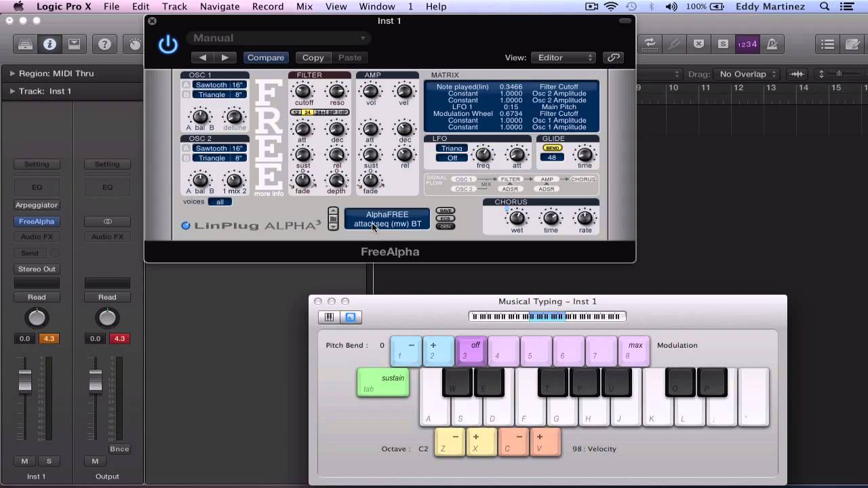Image resolution: width=868 pixels, height=488 pixels.
Task: Expand the Region: MIDI Thru disclosure triangle
Action: (12, 73)
